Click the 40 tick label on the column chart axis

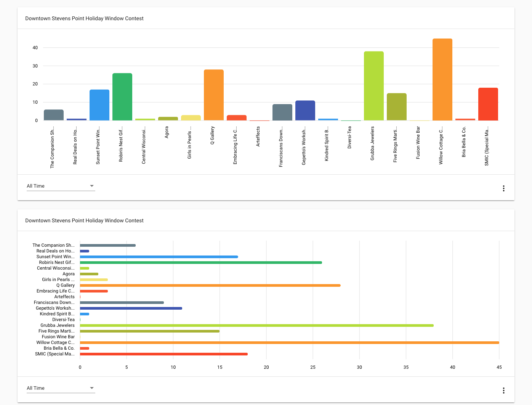point(35,48)
